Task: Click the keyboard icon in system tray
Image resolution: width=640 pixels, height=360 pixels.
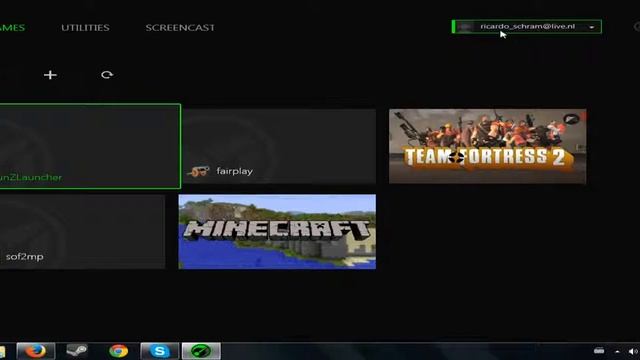Action: [x=599, y=351]
